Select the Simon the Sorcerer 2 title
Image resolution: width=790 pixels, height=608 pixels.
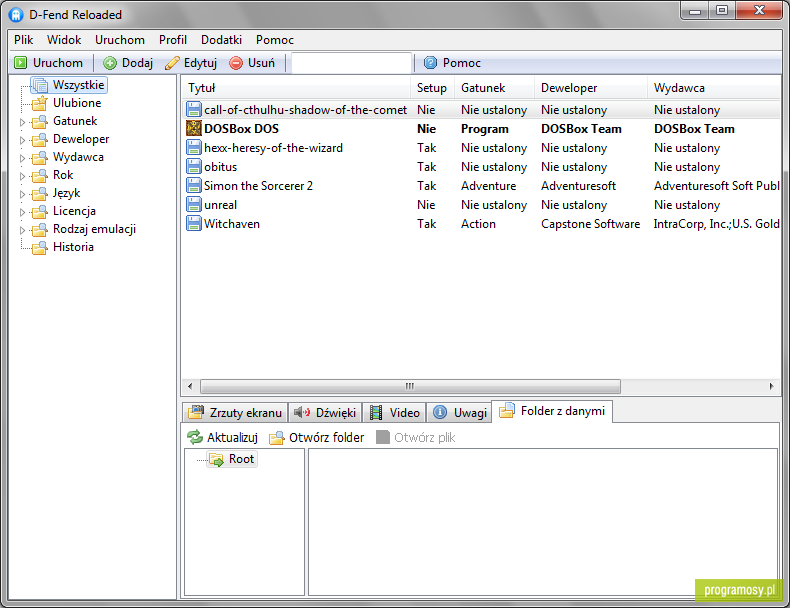(258, 186)
